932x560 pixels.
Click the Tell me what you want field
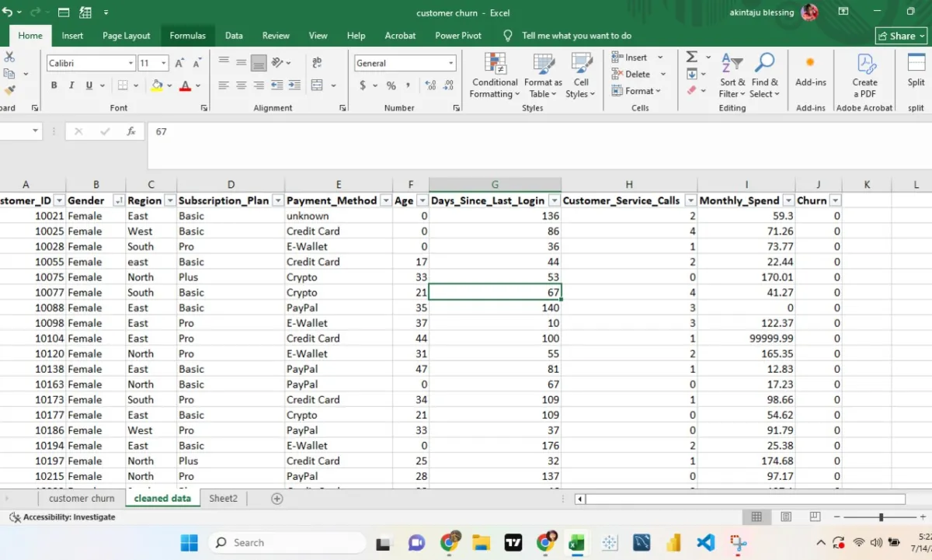tap(576, 36)
